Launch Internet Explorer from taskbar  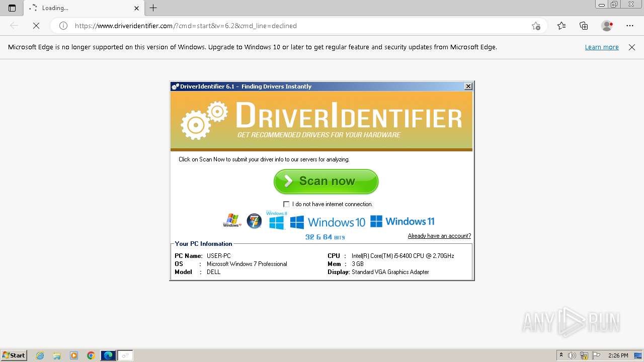coord(40,355)
